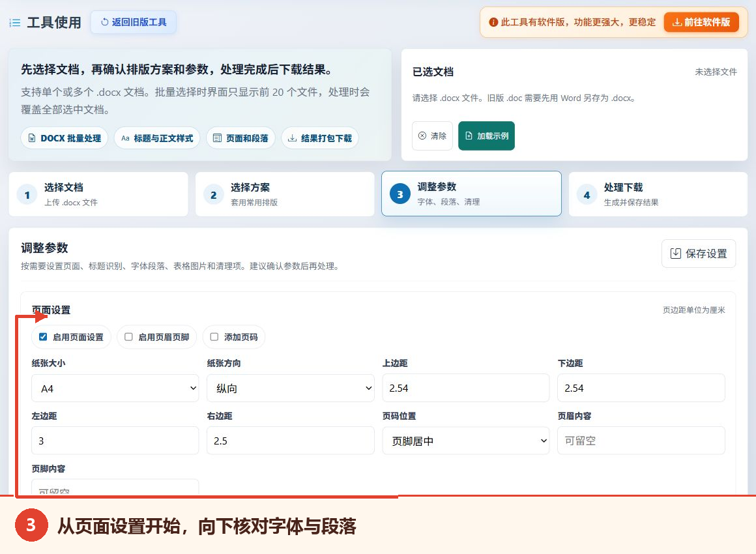The height and width of the screenshot is (554, 756).
Task: Click the orange info icon in the banner
Action: coord(493,22)
